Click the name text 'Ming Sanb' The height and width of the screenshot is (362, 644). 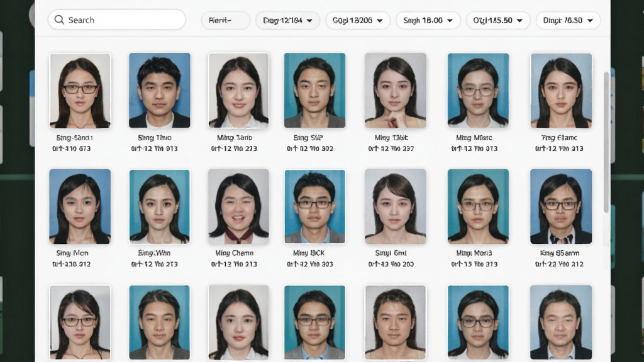click(235, 138)
